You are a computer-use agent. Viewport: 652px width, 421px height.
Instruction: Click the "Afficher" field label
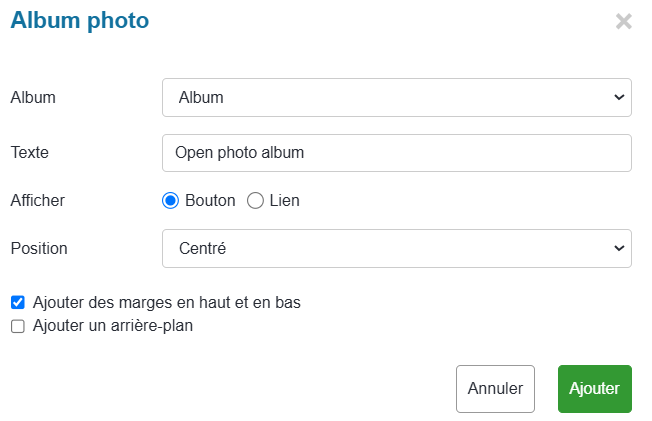tap(37, 201)
